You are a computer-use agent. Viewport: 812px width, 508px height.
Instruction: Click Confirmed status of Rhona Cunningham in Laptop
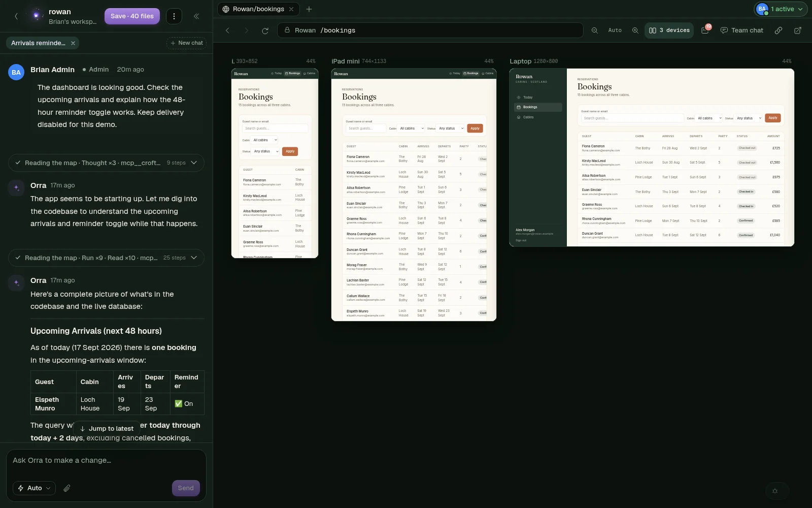tap(746, 221)
